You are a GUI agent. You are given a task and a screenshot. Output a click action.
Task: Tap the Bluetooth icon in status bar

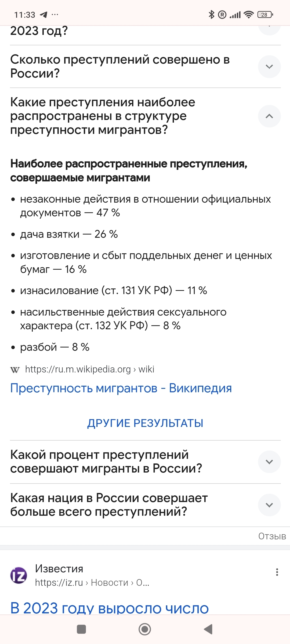[x=211, y=15]
